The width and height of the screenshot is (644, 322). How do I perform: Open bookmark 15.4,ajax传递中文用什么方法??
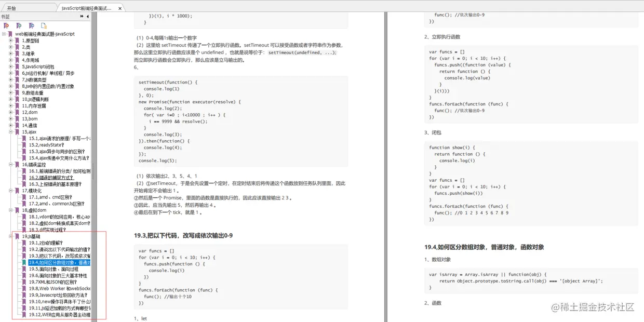pos(59,158)
